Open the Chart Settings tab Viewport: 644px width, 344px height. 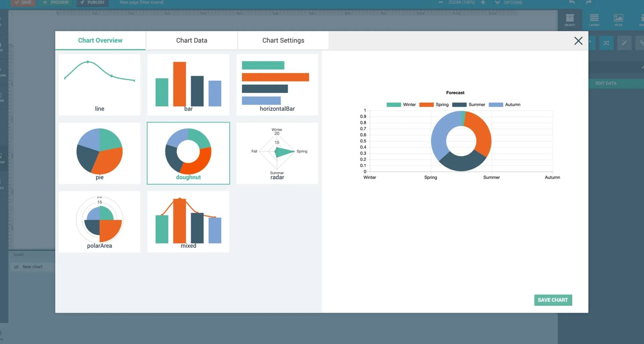(x=283, y=40)
